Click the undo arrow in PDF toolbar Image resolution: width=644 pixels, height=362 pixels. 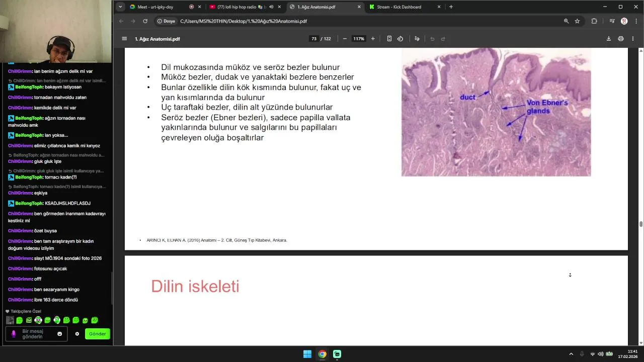point(432,39)
